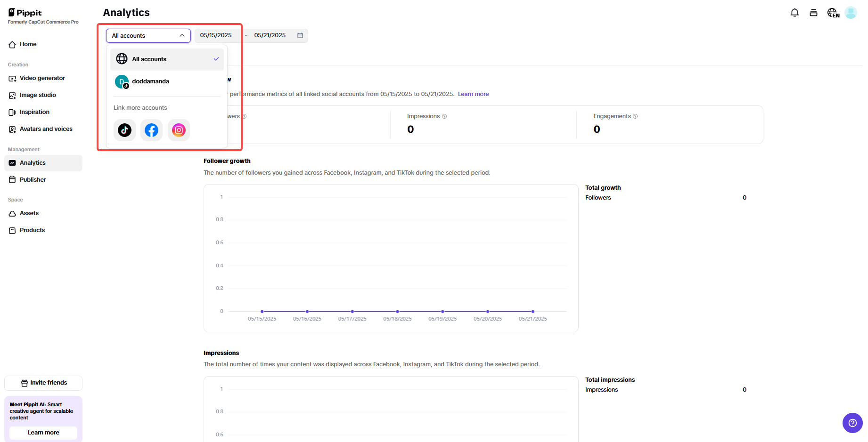This screenshot has width=868, height=442.
Task: Open Video generator page
Action: coord(43,78)
